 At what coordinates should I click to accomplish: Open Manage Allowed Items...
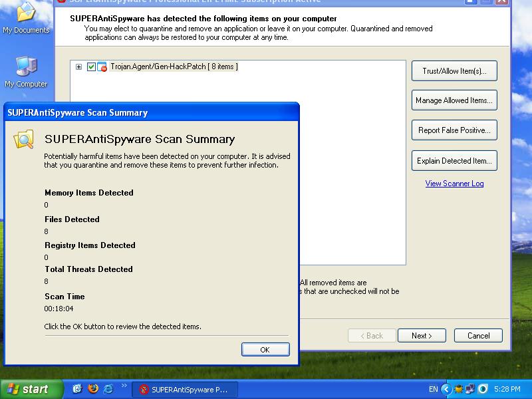point(454,100)
